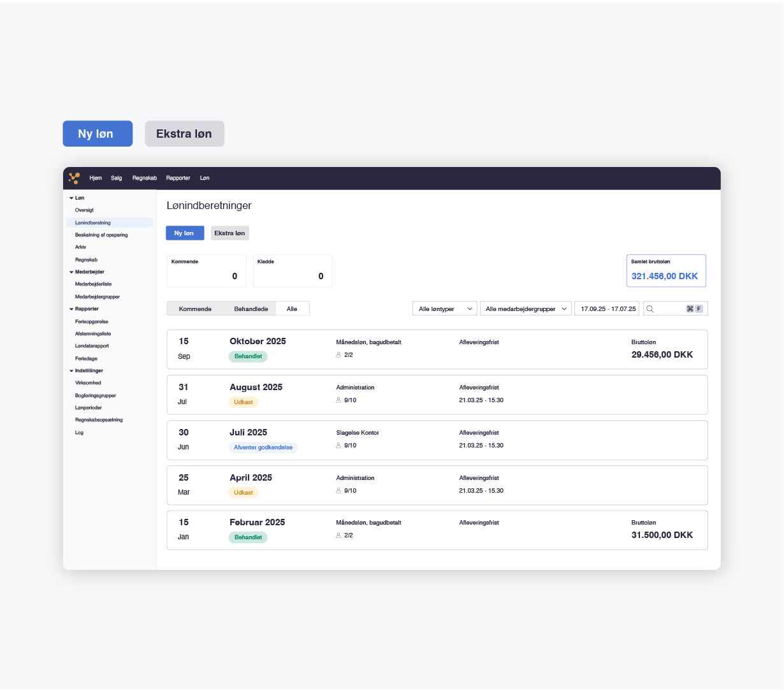Open the Februar 2025 payroll entry

257,523
